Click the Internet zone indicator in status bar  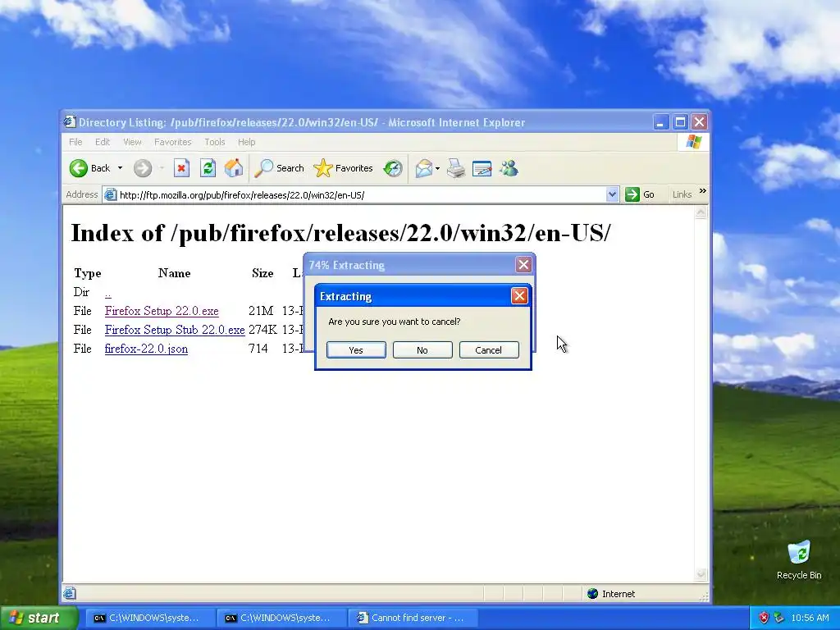[611, 594]
